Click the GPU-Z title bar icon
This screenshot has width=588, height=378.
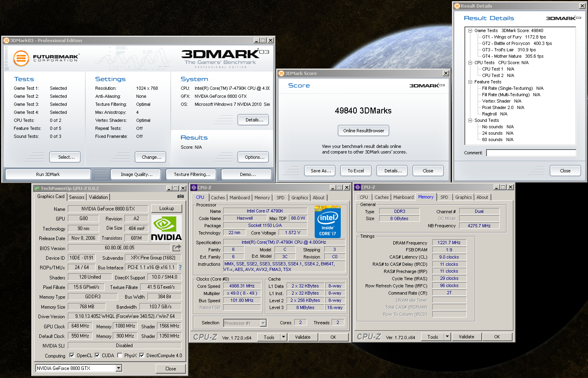tap(37, 188)
